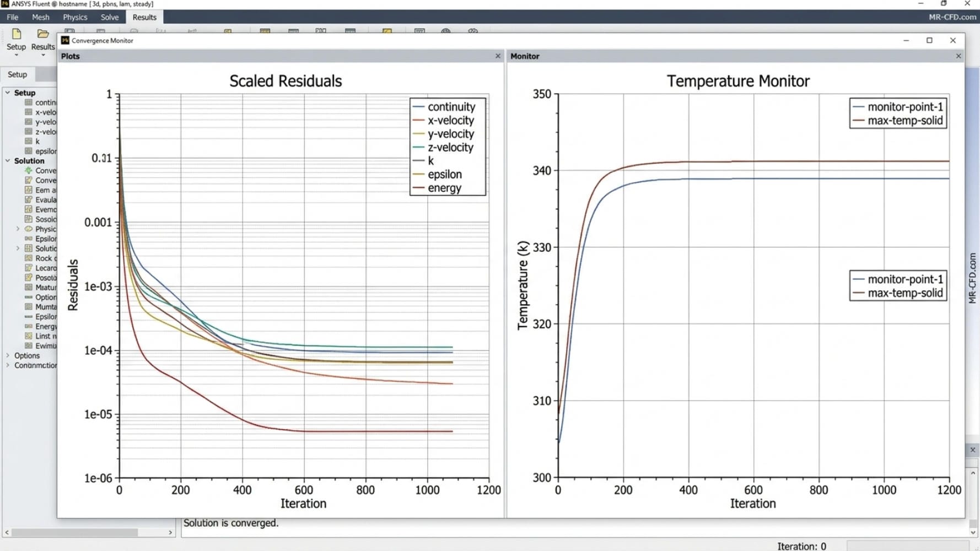This screenshot has width=980, height=551.
Task: Collapse the Setup tree node
Action: pyautogui.click(x=8, y=93)
